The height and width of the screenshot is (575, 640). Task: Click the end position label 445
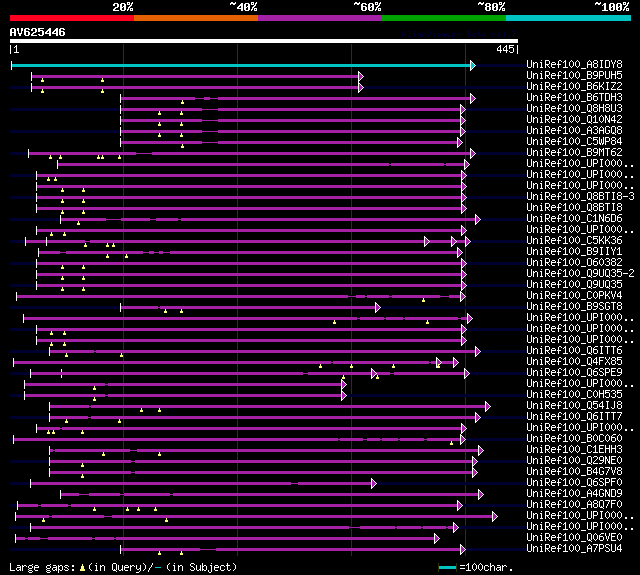[505, 49]
